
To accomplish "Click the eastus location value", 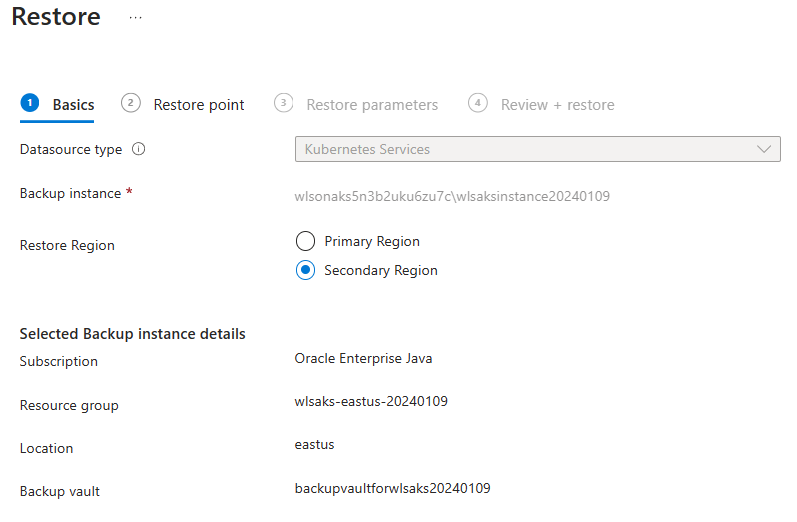I will coord(314,444).
